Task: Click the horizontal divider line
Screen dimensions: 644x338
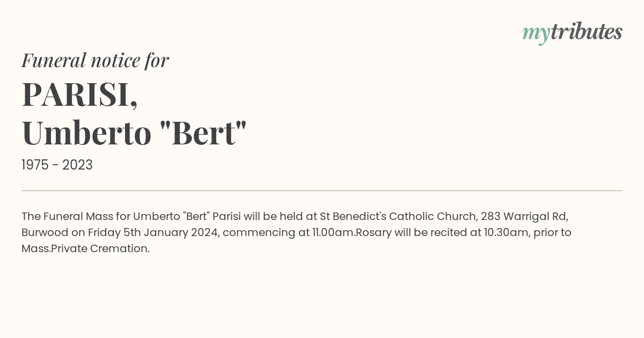Action: 322,190
